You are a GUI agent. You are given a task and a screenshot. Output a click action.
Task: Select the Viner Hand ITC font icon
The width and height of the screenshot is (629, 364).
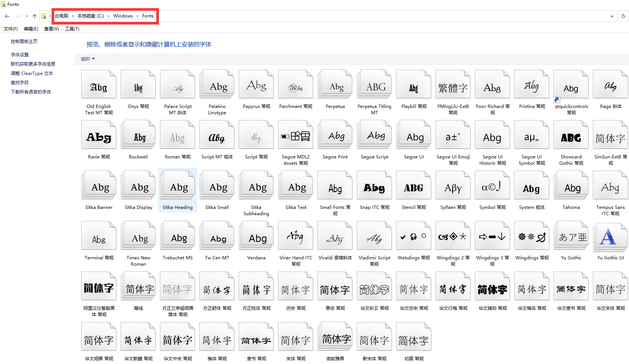tap(296, 236)
